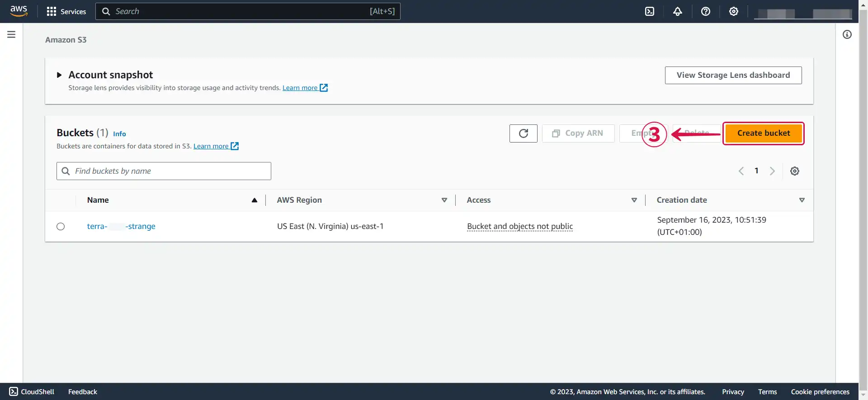The width and height of the screenshot is (868, 400).
Task: Launch CloudShell from top bar icon
Action: (650, 11)
